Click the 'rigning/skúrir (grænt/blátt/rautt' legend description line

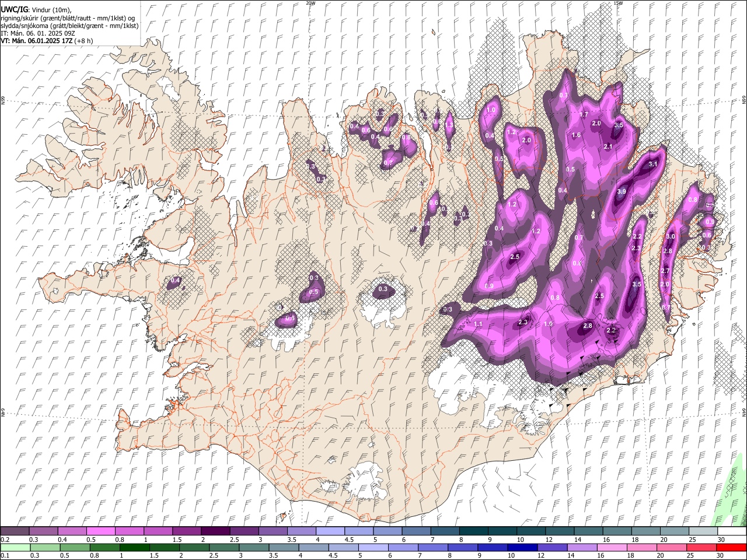[68, 18]
